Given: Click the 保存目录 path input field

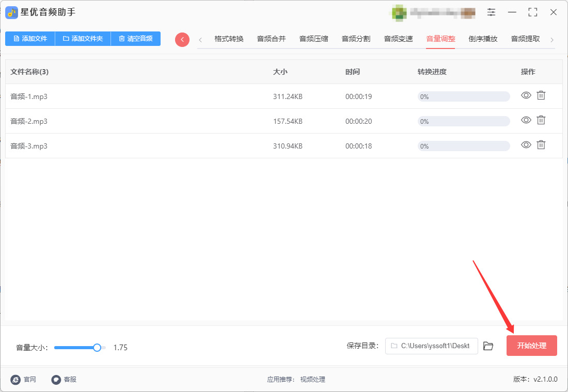Looking at the screenshot, I should pos(432,346).
